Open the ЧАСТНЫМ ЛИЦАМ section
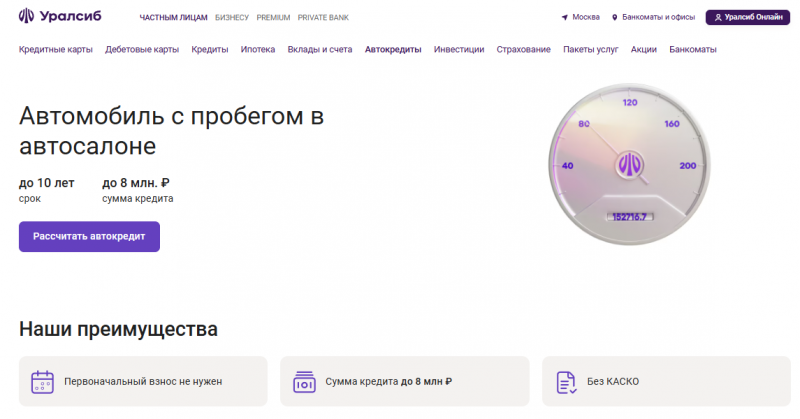 (x=173, y=17)
